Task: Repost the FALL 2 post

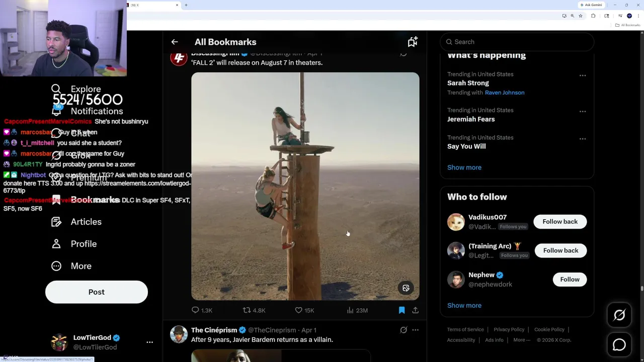Action: pos(247,310)
